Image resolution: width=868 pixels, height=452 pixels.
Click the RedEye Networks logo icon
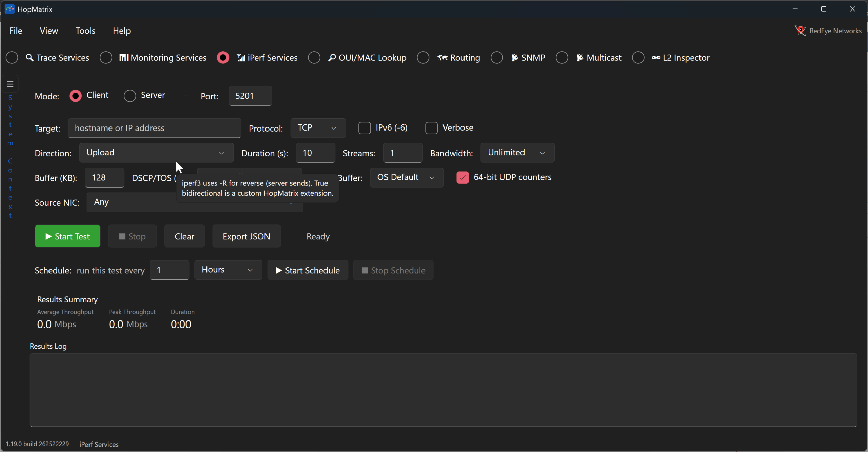click(x=800, y=31)
